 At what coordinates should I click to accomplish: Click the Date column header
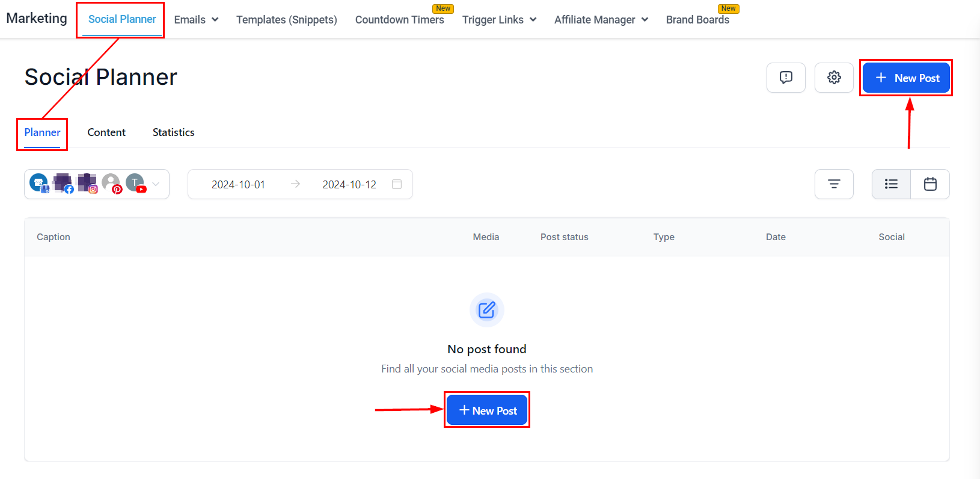pyautogui.click(x=776, y=237)
